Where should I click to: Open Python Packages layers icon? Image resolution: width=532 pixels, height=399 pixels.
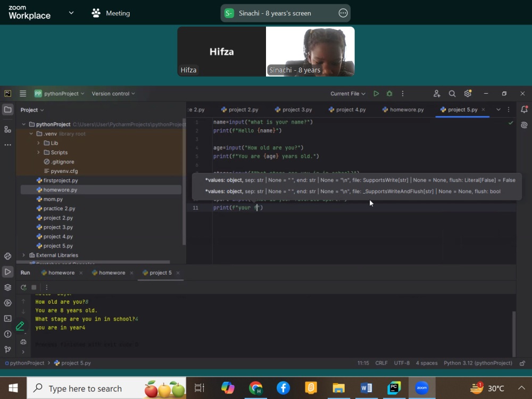pos(7,287)
